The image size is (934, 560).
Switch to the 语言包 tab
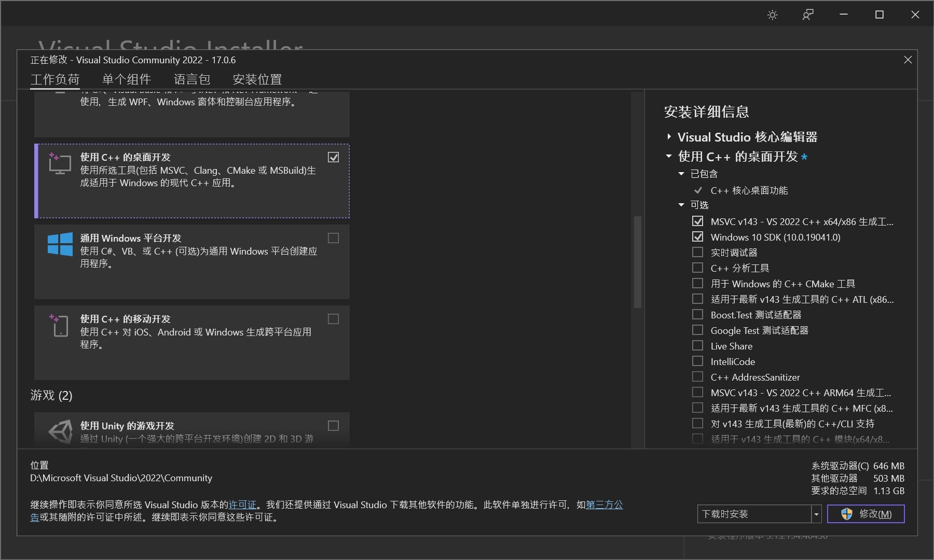coord(192,79)
